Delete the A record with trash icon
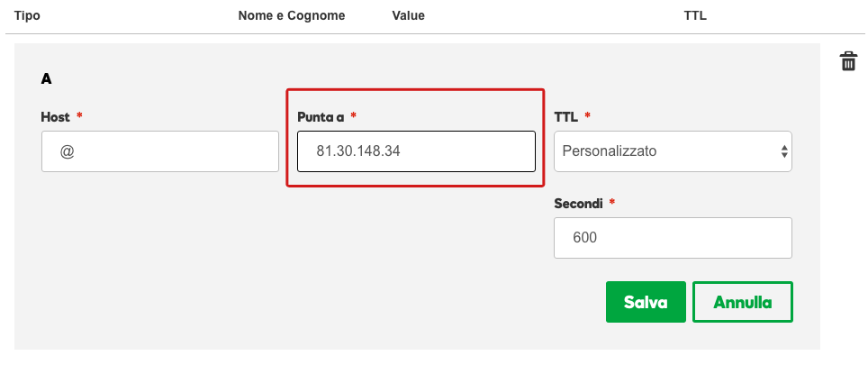 click(848, 61)
